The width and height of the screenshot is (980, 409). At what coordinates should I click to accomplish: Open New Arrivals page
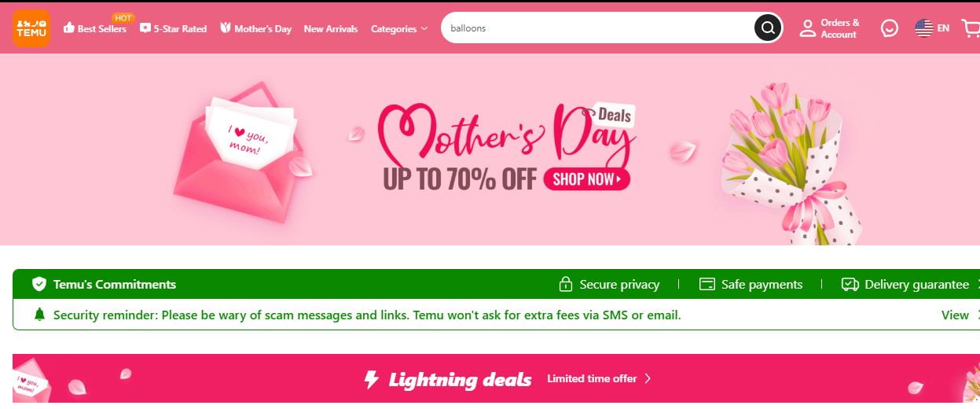point(330,29)
